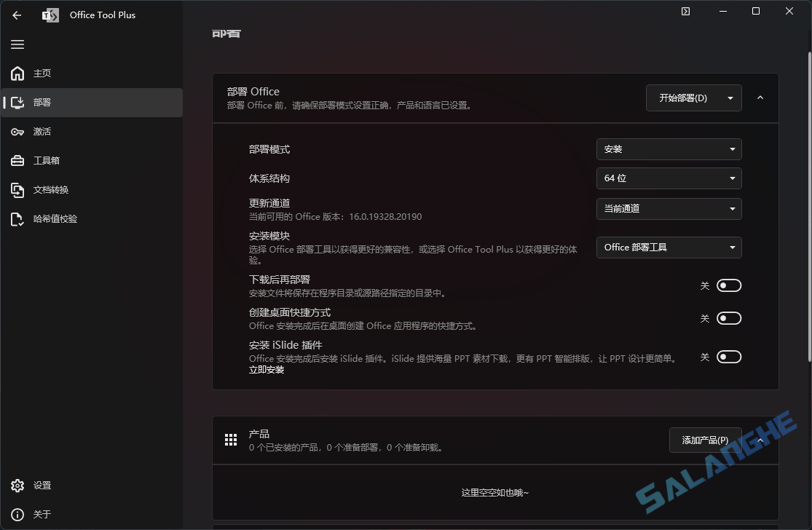The height and width of the screenshot is (530, 812).
Task: Enable the 下载后再部署 switch
Action: pyautogui.click(x=728, y=285)
